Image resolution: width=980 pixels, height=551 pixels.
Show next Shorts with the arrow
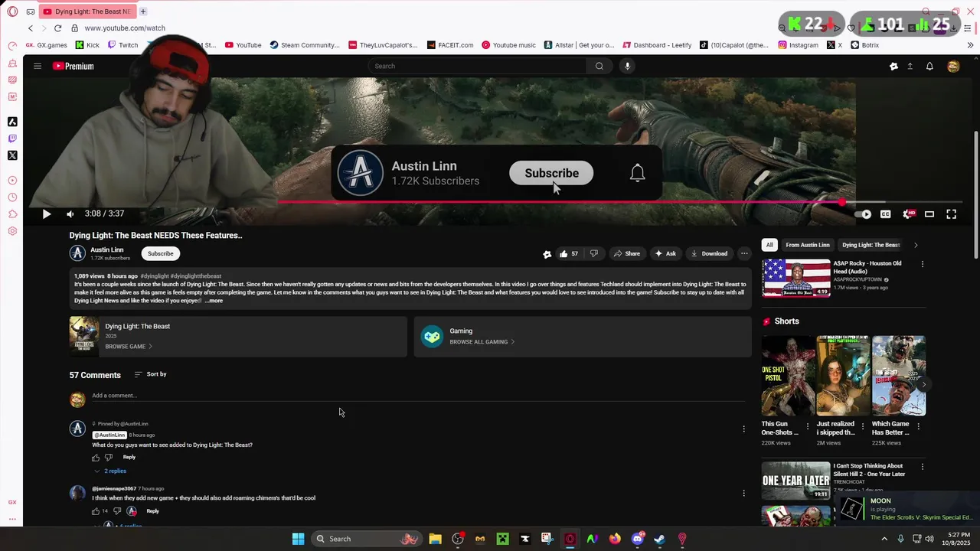coord(923,385)
